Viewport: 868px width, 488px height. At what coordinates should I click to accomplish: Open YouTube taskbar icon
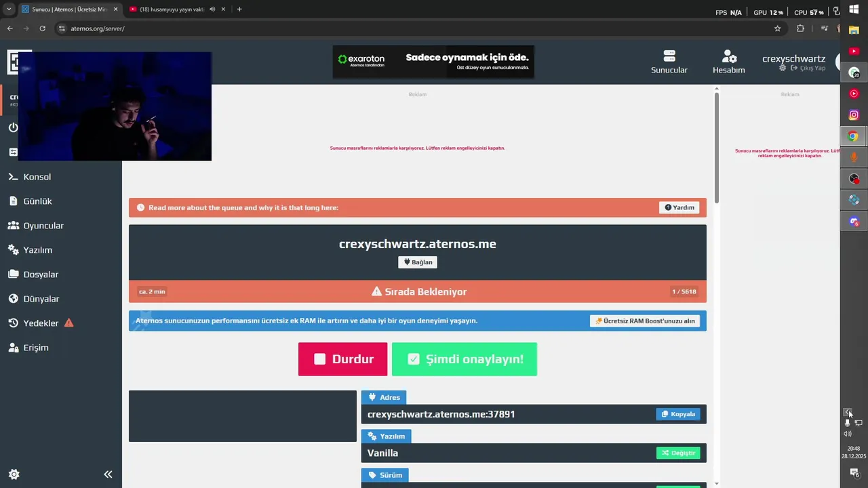[x=854, y=52]
